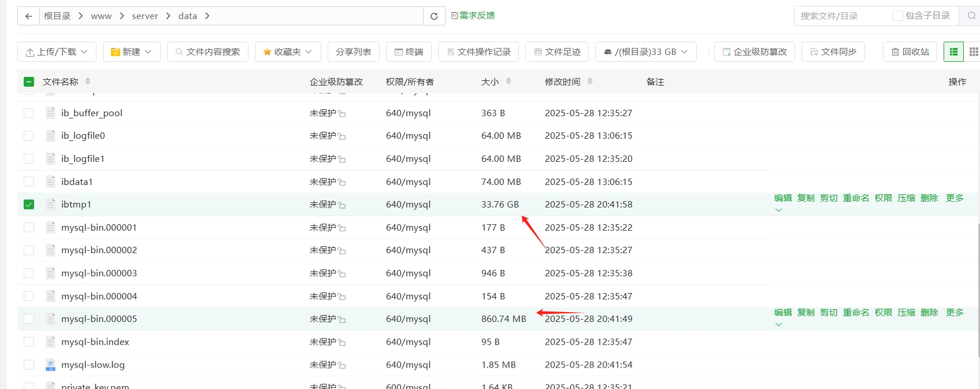Click the lock icon on mysql-slow.log row

pyautogui.click(x=342, y=366)
